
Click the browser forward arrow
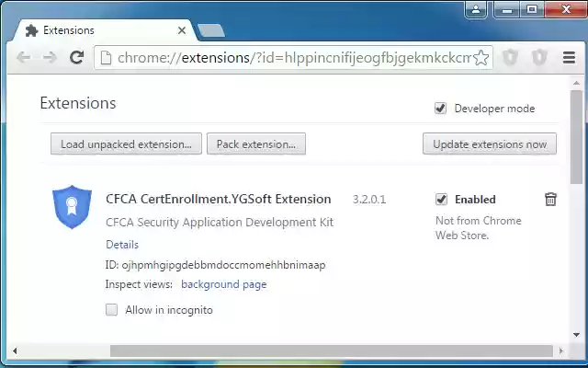tap(50, 58)
